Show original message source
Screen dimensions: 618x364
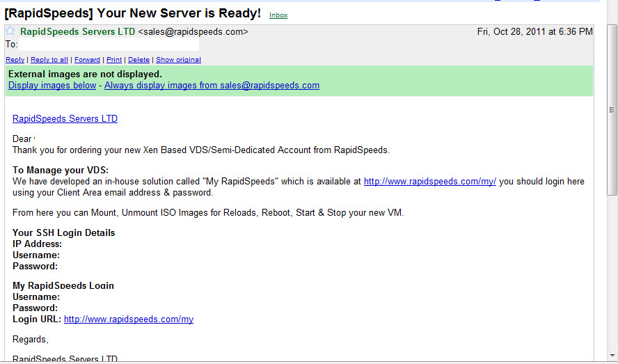(179, 60)
